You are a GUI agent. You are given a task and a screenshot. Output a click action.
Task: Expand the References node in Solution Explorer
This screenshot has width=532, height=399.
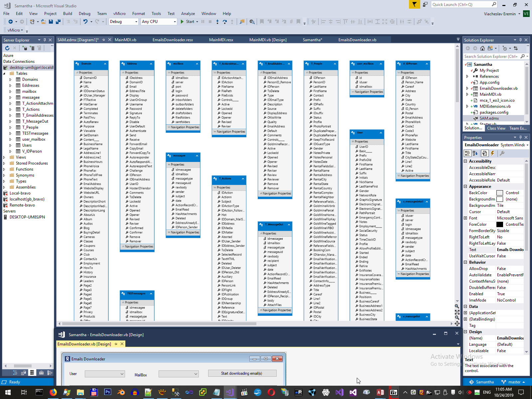pos(467,76)
